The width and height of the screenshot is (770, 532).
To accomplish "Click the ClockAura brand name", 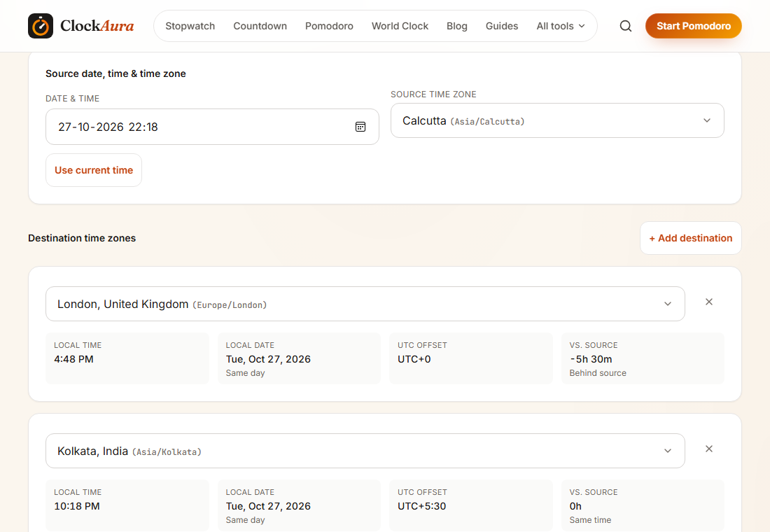I will pyautogui.click(x=97, y=25).
